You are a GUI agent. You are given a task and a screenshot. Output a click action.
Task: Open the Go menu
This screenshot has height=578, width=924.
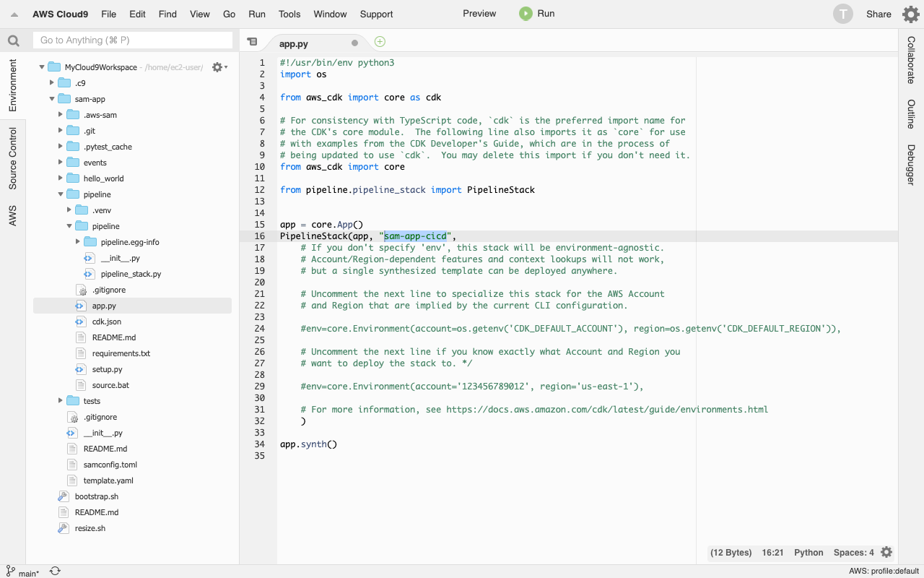(x=230, y=14)
